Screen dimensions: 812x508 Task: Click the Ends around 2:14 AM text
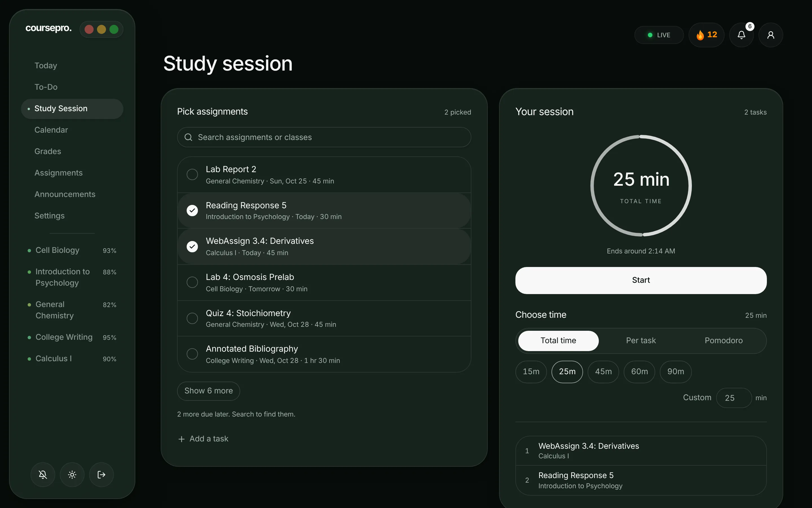(641, 251)
